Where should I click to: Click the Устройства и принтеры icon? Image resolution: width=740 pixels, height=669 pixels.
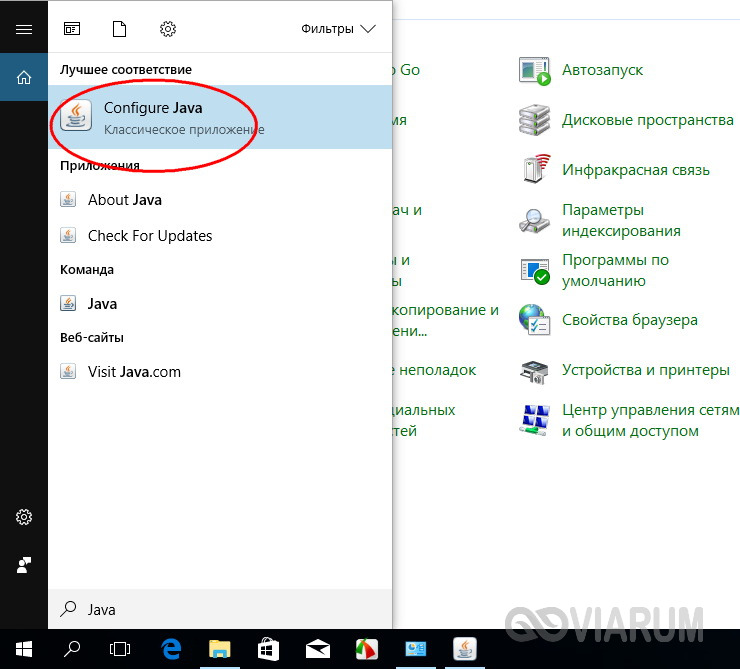point(534,372)
